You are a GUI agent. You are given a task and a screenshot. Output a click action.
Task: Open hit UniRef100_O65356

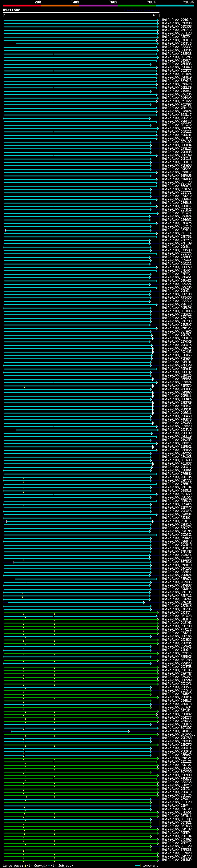[177, 26]
